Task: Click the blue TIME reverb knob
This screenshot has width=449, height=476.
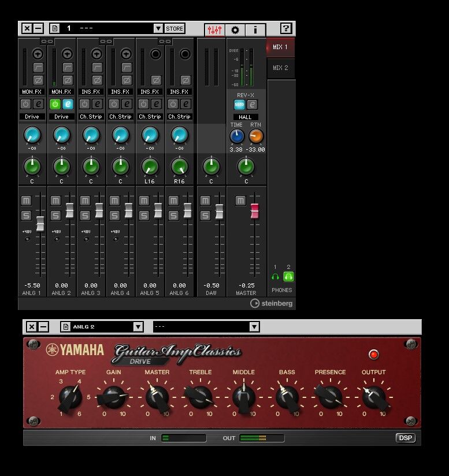Action: 237,136
